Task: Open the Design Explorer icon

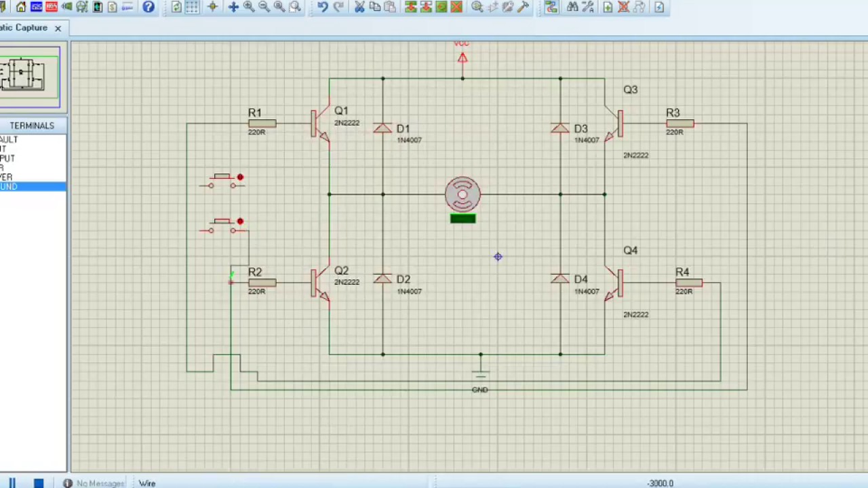Action: pos(98,7)
